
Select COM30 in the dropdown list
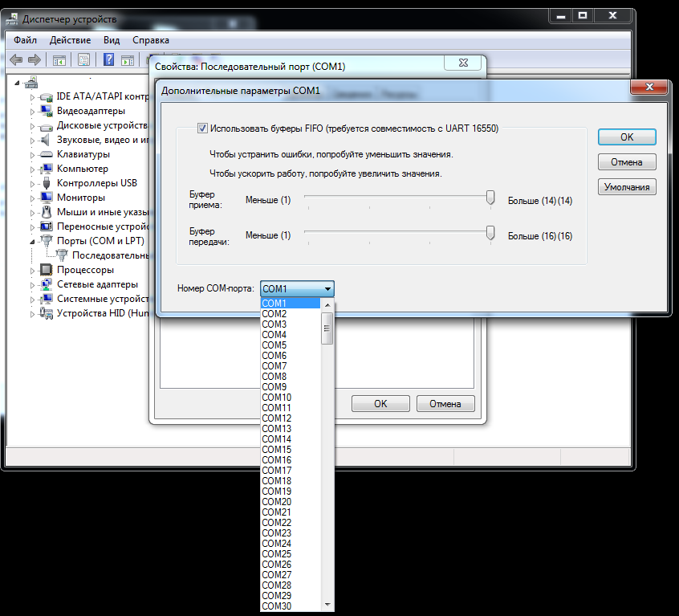click(291, 606)
